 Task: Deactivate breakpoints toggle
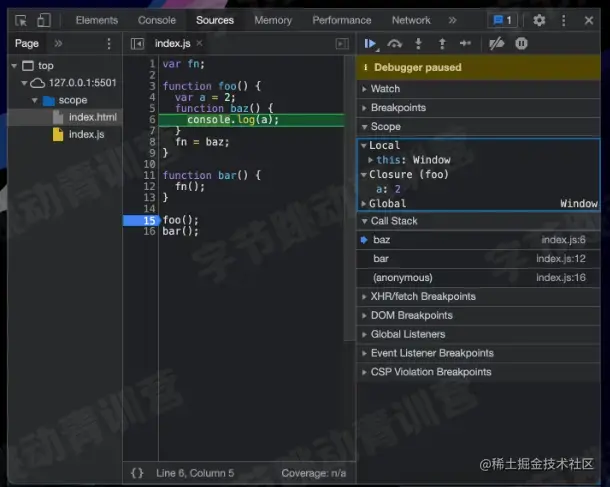point(496,44)
